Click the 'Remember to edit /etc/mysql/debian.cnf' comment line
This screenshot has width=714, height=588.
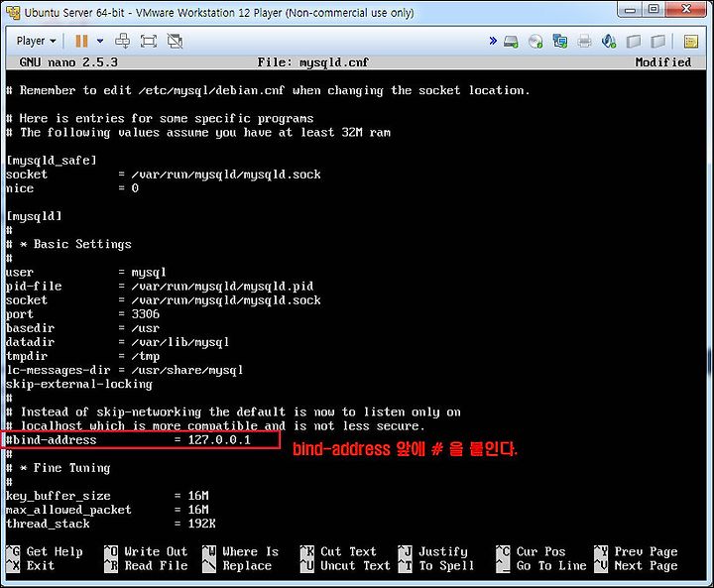click(x=268, y=90)
